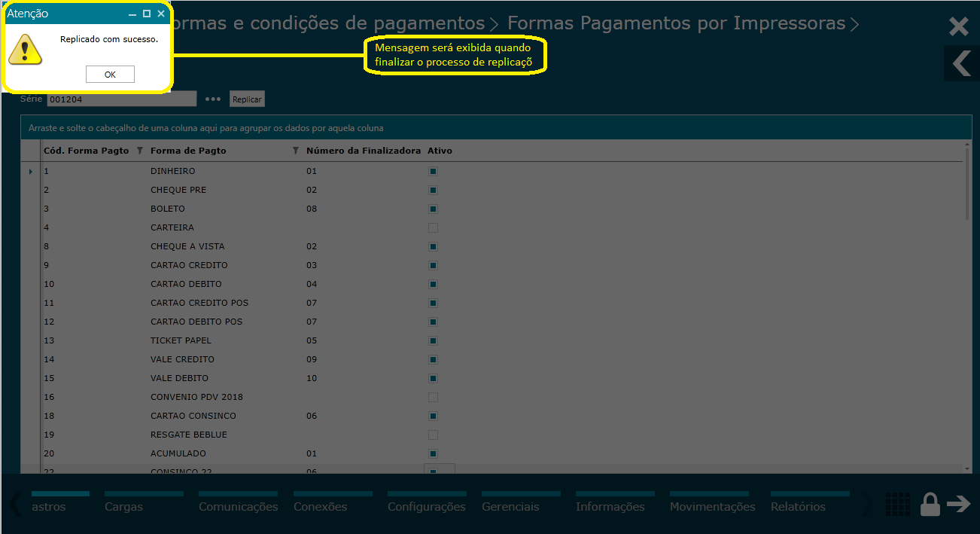Select the VALE DEBITO row

tap(492, 378)
